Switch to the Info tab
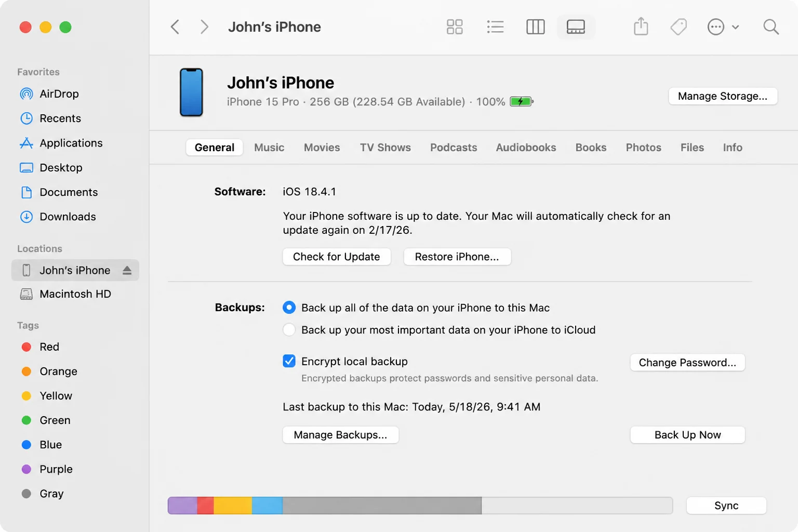This screenshot has width=798, height=532. 733,148
